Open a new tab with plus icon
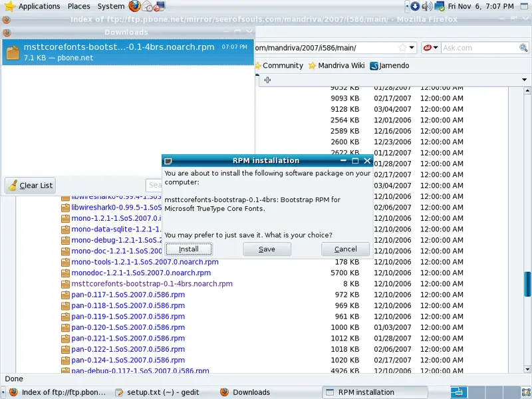532x399 pixels. (267, 80)
